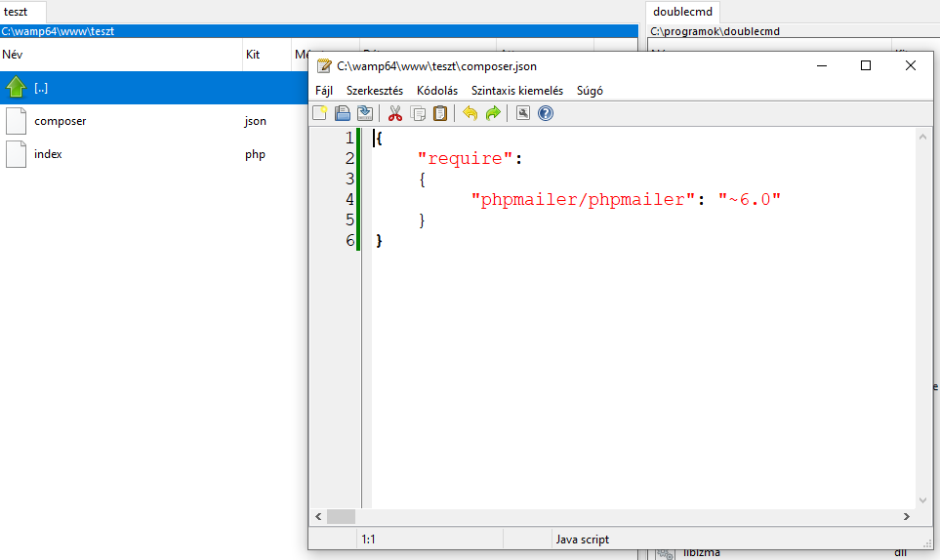Open the Súgó menu
Image resolution: width=940 pixels, height=560 pixels.
coord(590,91)
